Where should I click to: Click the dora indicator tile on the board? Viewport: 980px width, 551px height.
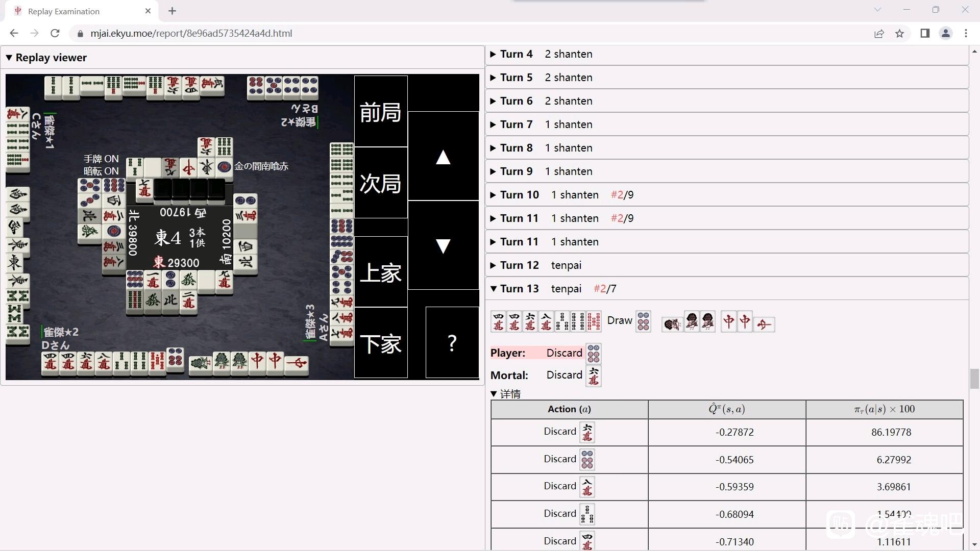tap(144, 190)
